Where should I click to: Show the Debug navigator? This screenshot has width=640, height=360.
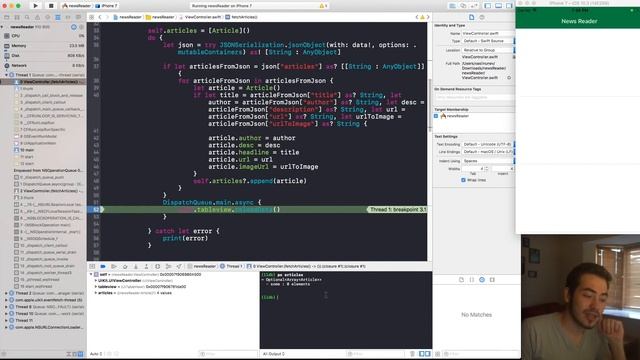pos(58,17)
